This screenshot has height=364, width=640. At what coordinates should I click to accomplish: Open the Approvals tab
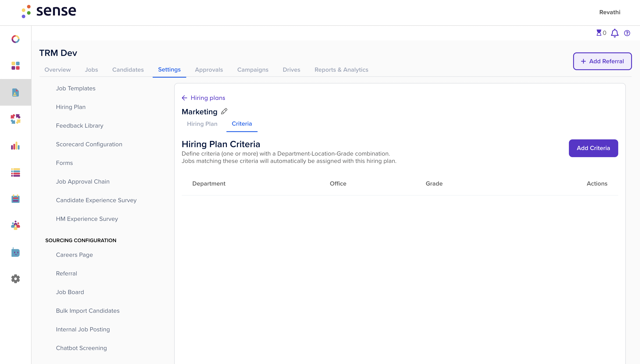[x=209, y=70]
